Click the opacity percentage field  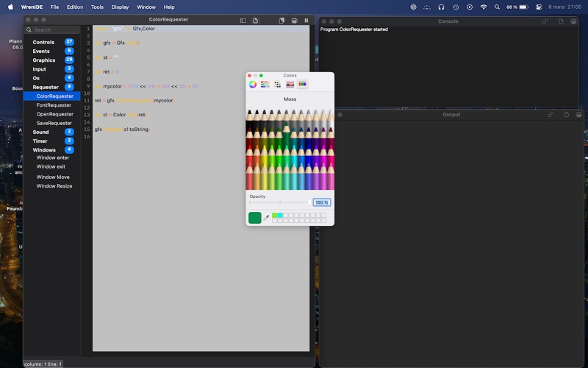[x=322, y=202]
